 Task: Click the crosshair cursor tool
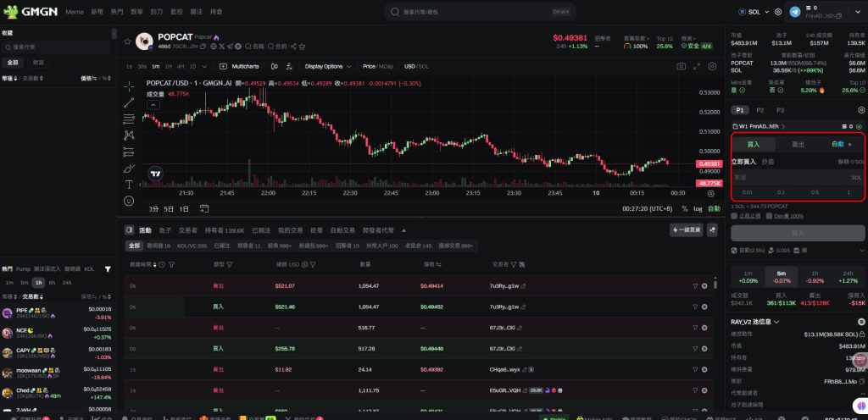[129, 86]
